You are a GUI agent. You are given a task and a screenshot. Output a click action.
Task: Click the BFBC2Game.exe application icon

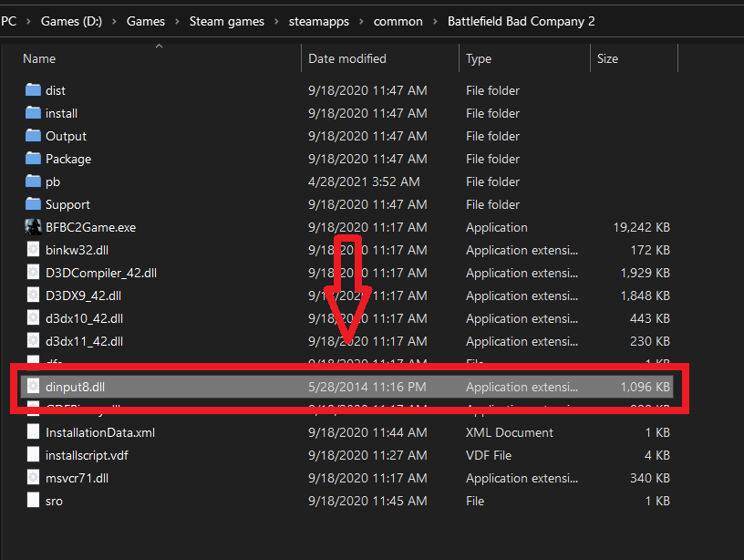click(33, 227)
